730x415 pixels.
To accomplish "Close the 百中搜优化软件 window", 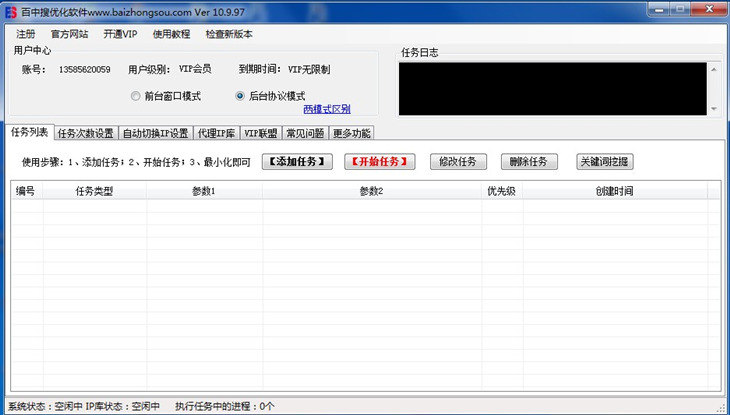I will click(709, 9).
